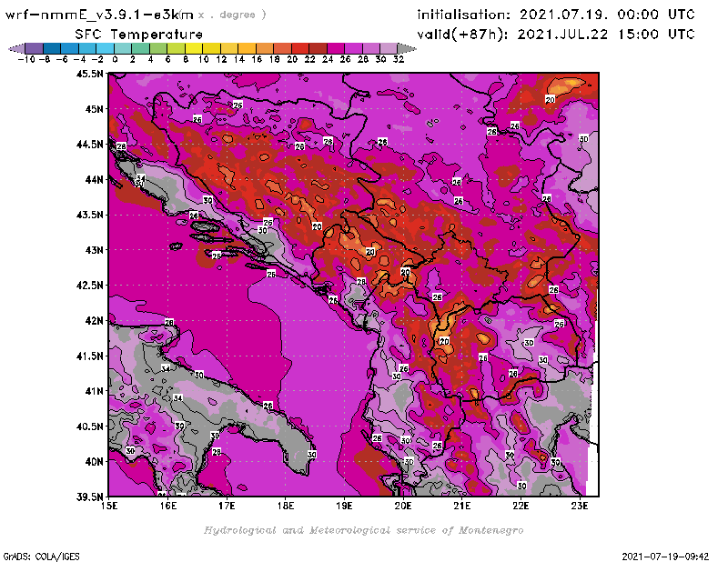Click the '43.5N' latitude label
Viewport: 728px width, 562px height.
89,215
